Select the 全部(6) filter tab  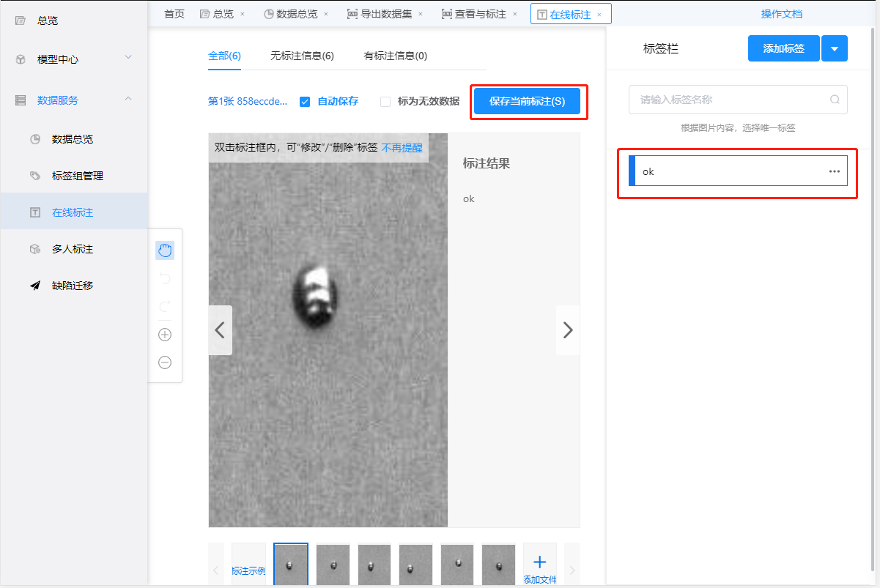[224, 56]
